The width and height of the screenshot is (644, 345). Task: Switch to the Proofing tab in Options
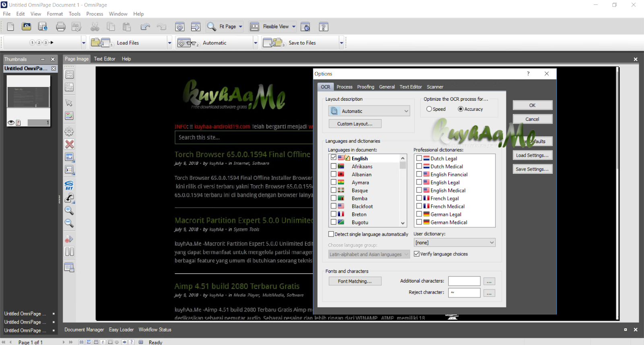[365, 87]
